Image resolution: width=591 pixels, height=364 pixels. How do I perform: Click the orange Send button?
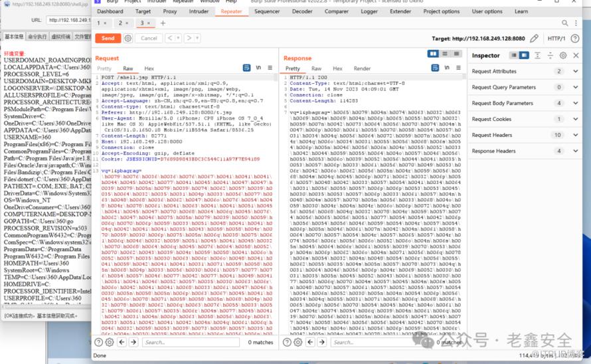pos(108,39)
